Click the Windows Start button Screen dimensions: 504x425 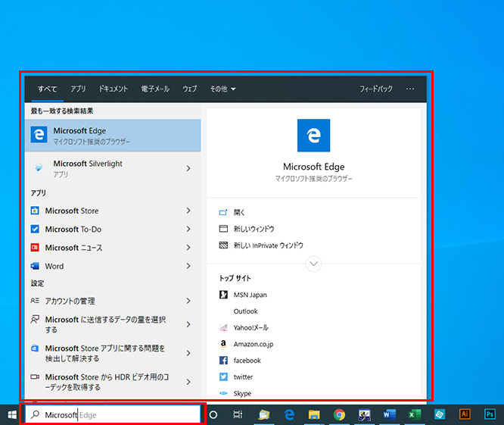(x=12, y=414)
